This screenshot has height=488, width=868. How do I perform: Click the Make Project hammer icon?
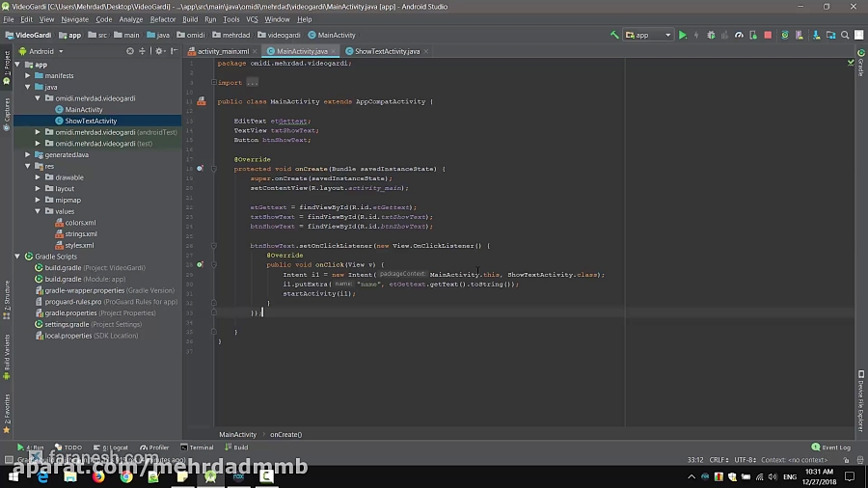click(x=615, y=35)
